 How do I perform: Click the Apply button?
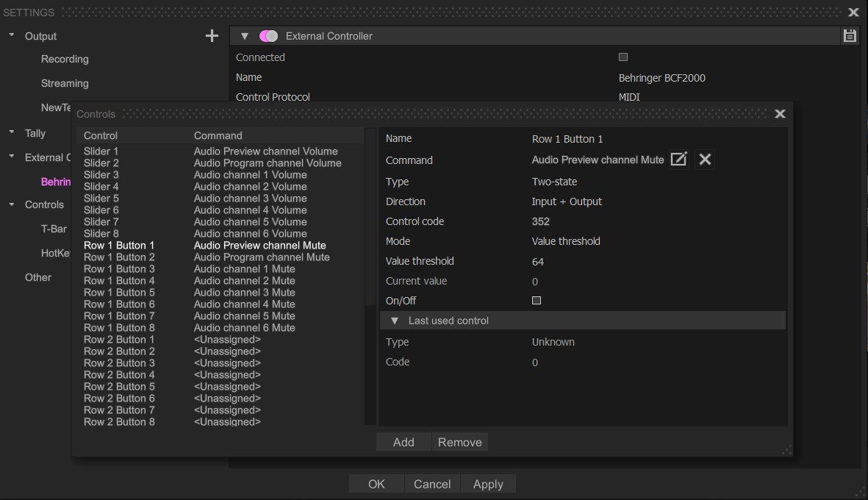(x=488, y=484)
